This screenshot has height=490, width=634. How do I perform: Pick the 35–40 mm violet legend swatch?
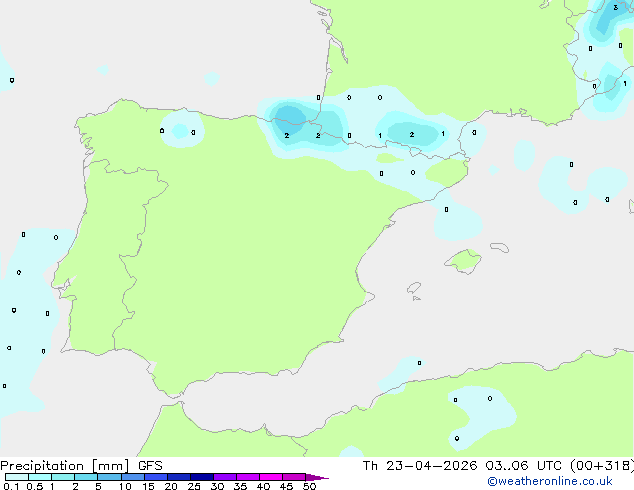248,477
